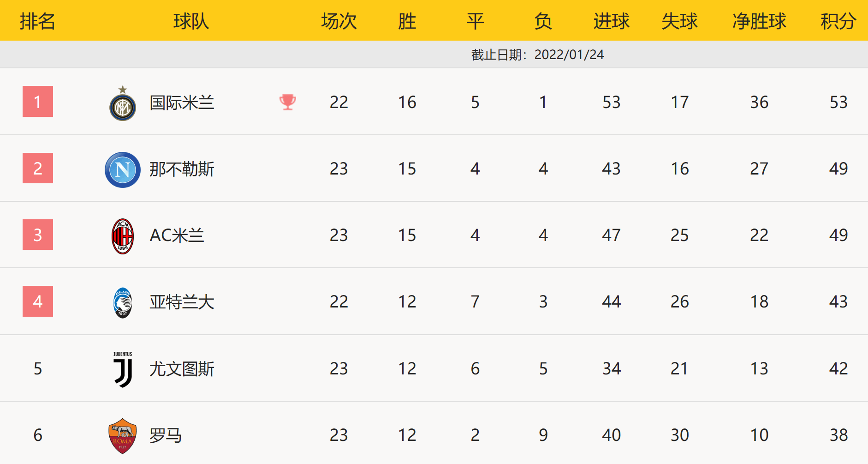Click the Atalanta club badge
The image size is (868, 464).
pos(122,302)
